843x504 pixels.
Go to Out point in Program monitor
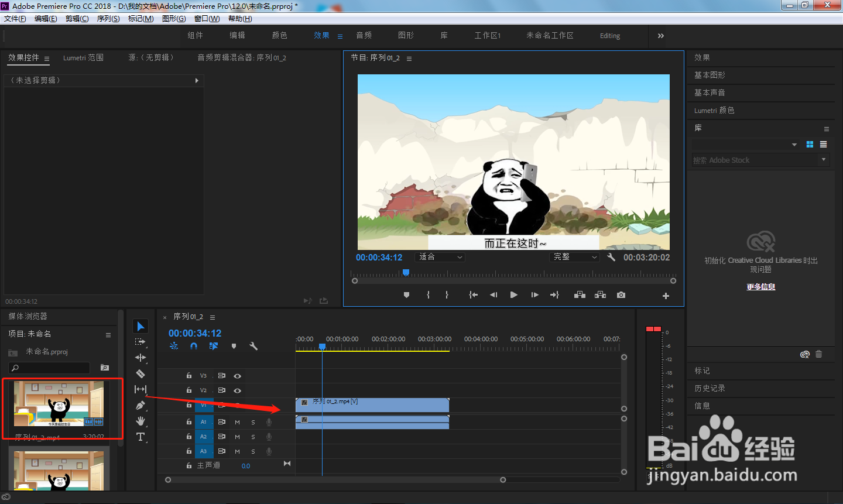point(554,295)
